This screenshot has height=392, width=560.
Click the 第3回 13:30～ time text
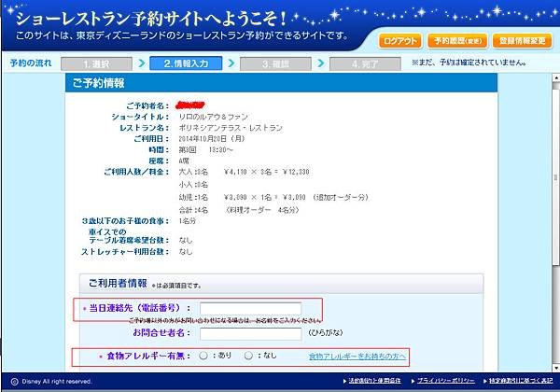coord(205,150)
